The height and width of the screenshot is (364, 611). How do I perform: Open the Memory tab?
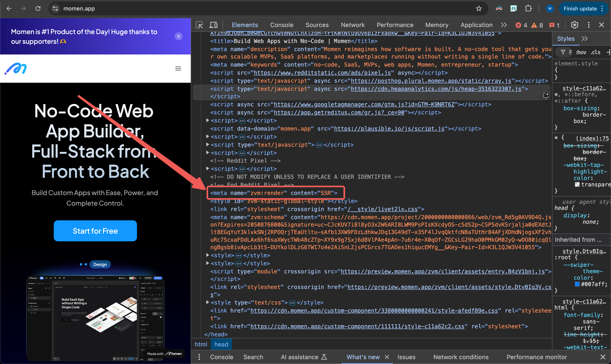[x=437, y=25]
